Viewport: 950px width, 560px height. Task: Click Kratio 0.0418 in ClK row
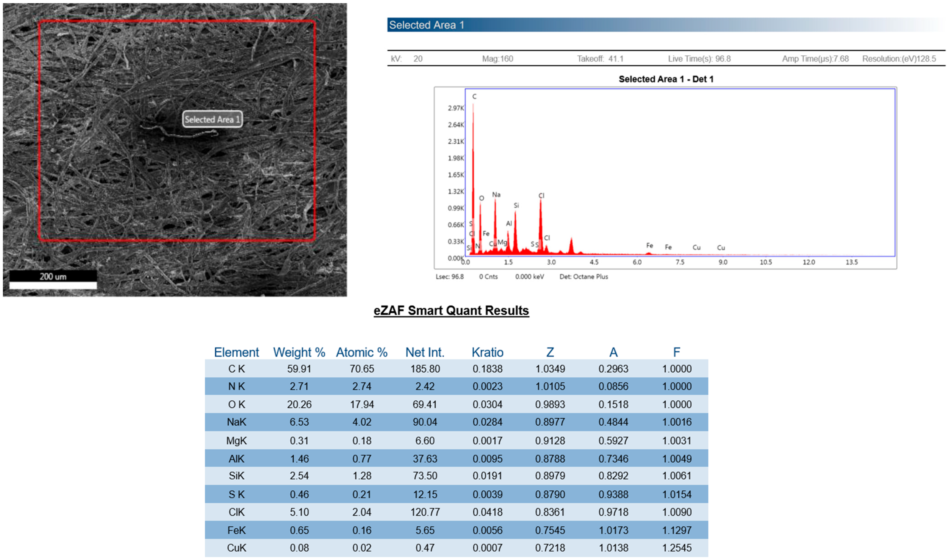(x=488, y=512)
